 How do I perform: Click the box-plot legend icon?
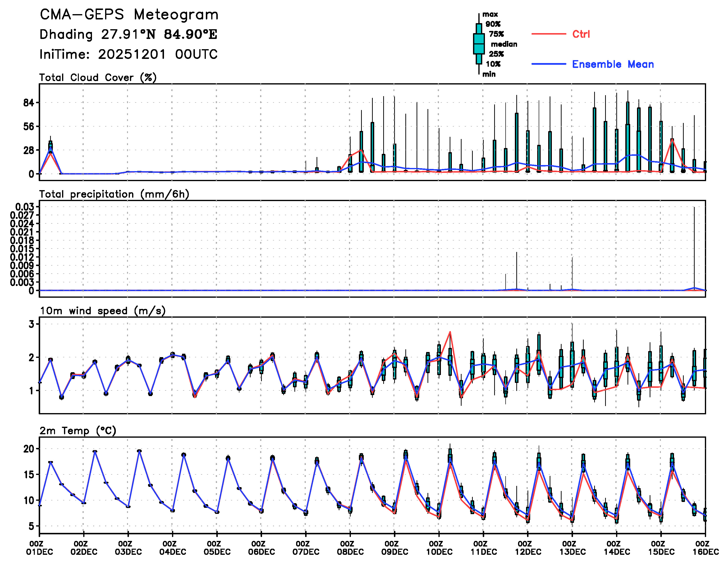[479, 44]
